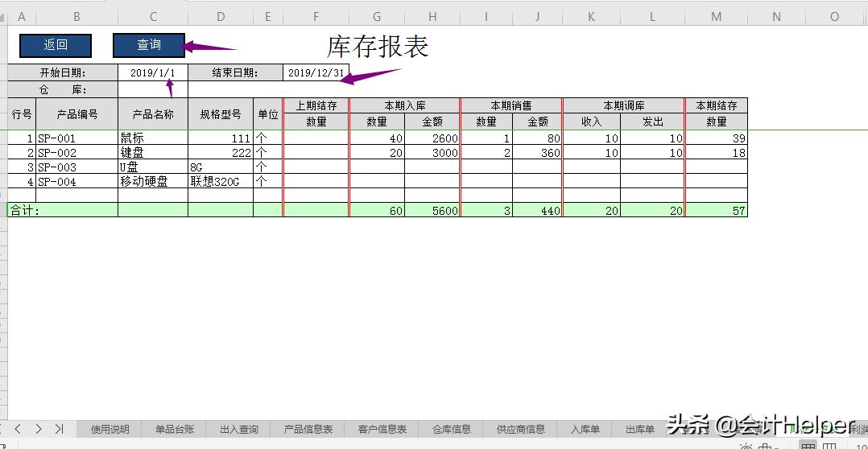Select the 移动硬盘 product name cell
The height and width of the screenshot is (449, 868).
153,181
